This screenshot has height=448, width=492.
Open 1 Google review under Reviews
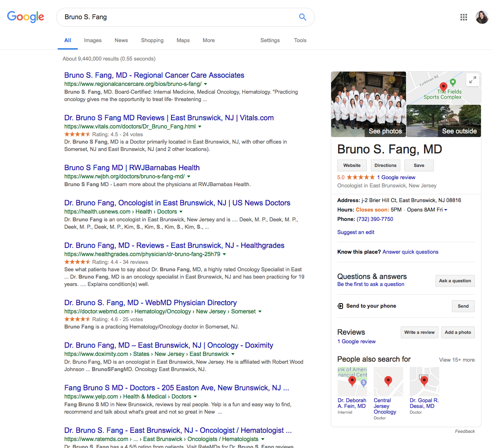pyautogui.click(x=357, y=342)
